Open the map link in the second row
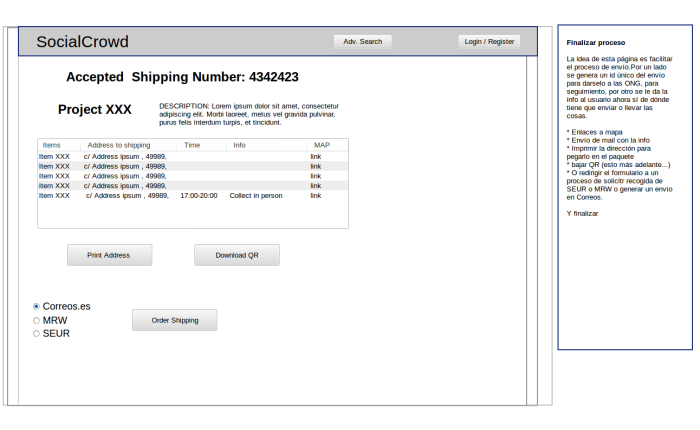 point(316,166)
